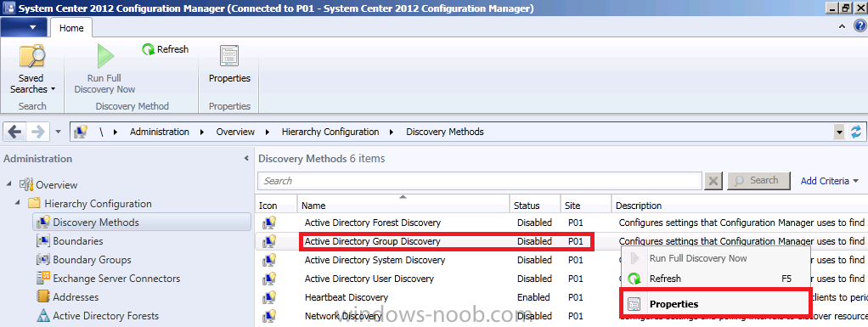Click the icon for Network Discovery row
This screenshot has width=868, height=327.
(269, 316)
